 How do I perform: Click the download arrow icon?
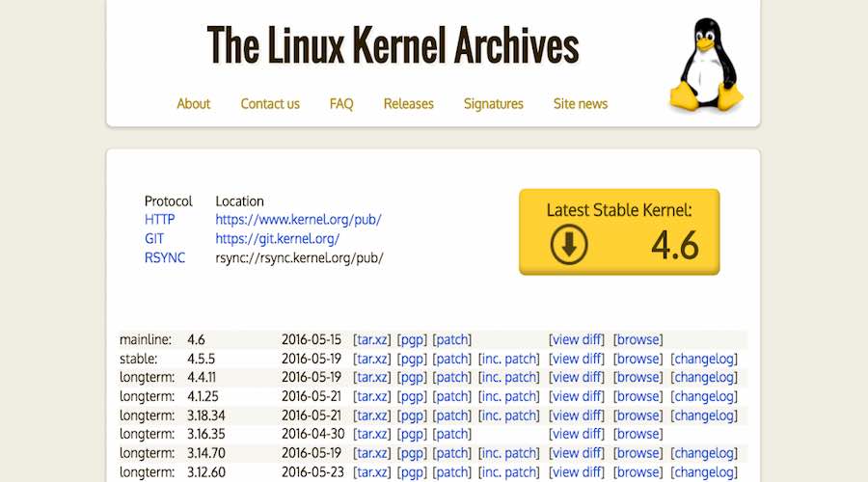click(x=569, y=245)
